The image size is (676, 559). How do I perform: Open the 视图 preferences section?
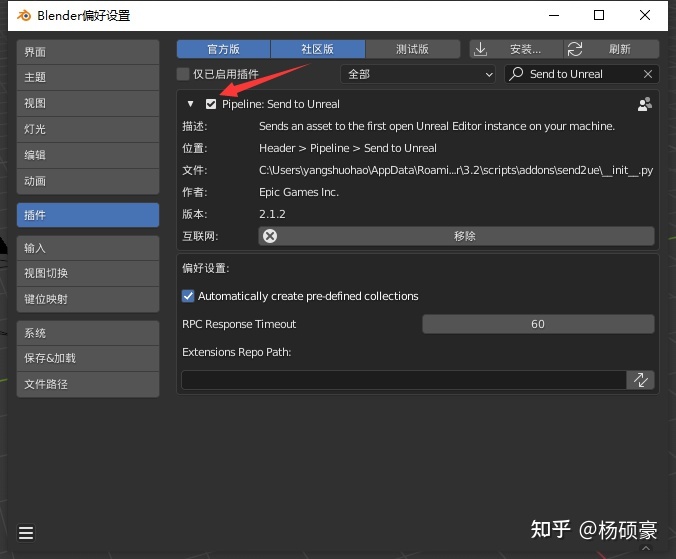pyautogui.click(x=88, y=103)
